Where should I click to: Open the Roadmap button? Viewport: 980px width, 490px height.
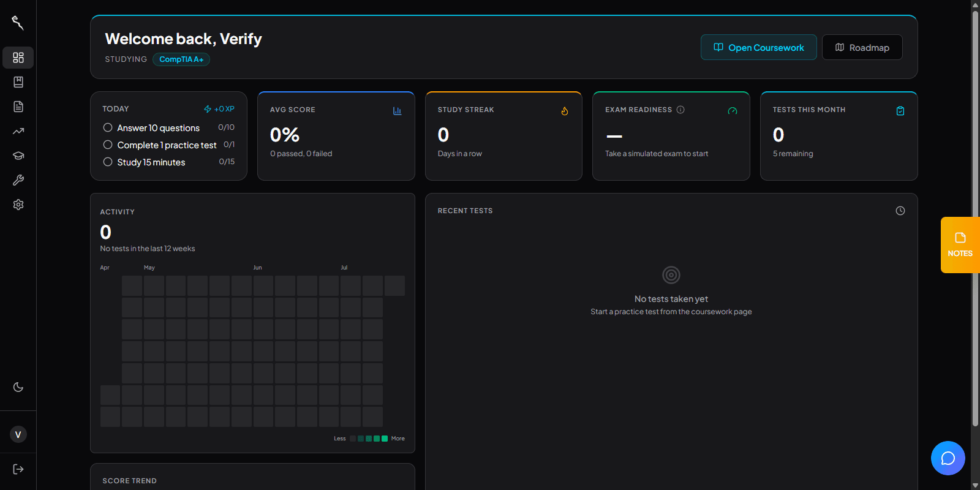[862, 47]
